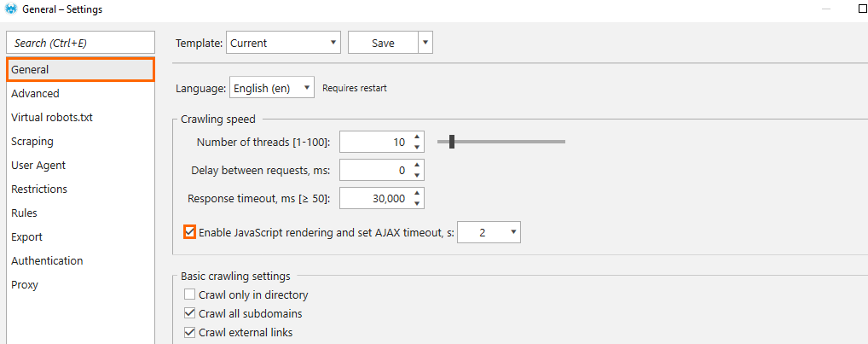Click the threads slider handle
Image resolution: width=868 pixels, height=344 pixels.
[452, 142]
